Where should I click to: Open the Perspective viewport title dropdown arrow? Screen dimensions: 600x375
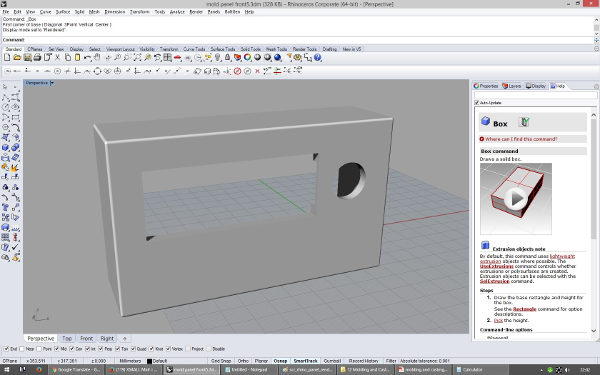pos(52,83)
